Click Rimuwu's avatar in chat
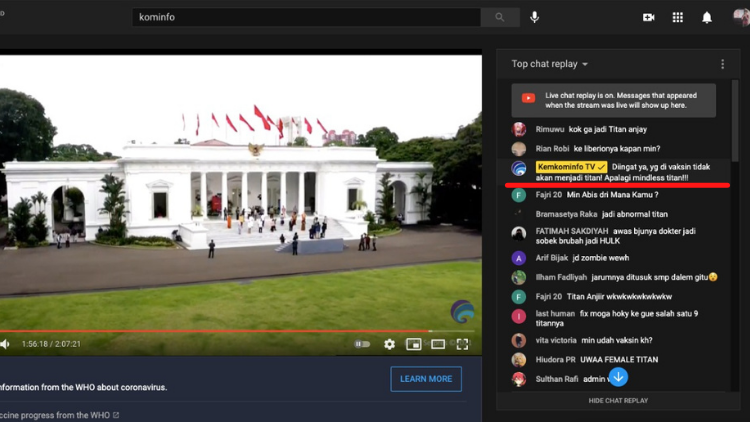The image size is (750, 422). [519, 129]
